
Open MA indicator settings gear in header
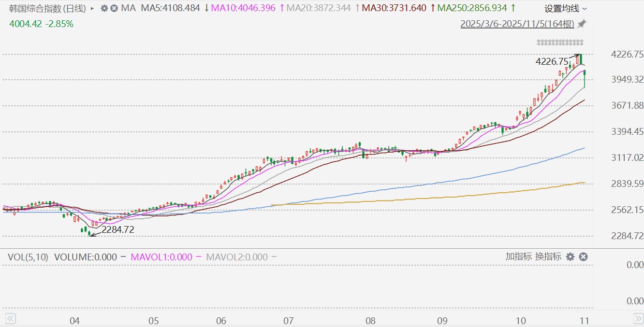click(x=104, y=8)
